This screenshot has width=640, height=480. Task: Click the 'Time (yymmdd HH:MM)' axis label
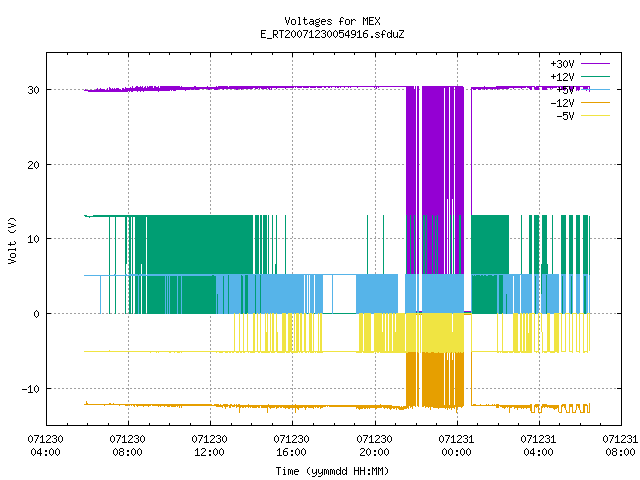click(332, 471)
